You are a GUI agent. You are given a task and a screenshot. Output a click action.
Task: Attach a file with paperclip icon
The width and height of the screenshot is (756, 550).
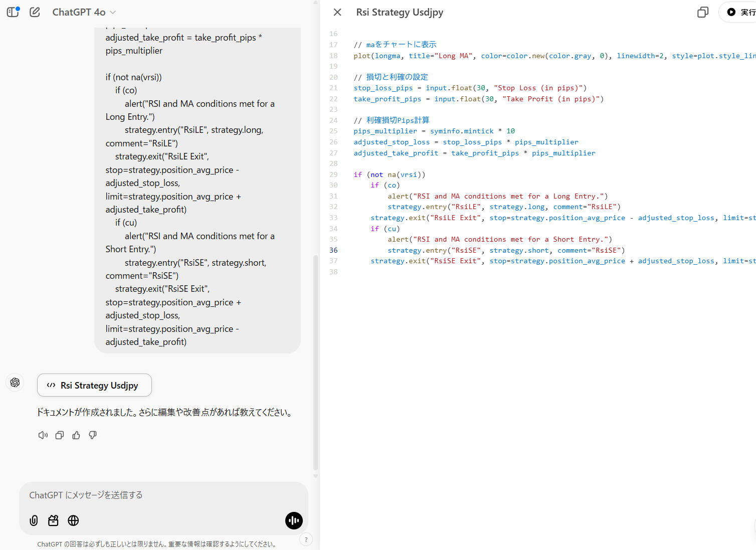[x=34, y=520]
